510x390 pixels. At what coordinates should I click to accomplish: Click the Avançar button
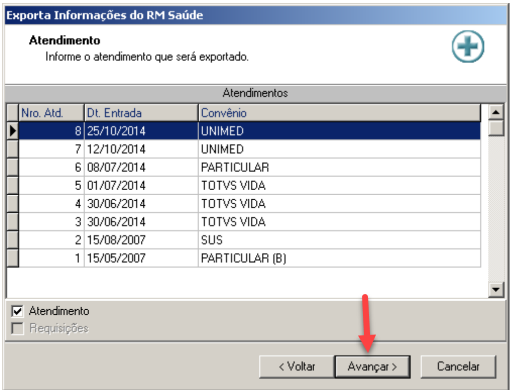pos(372,367)
